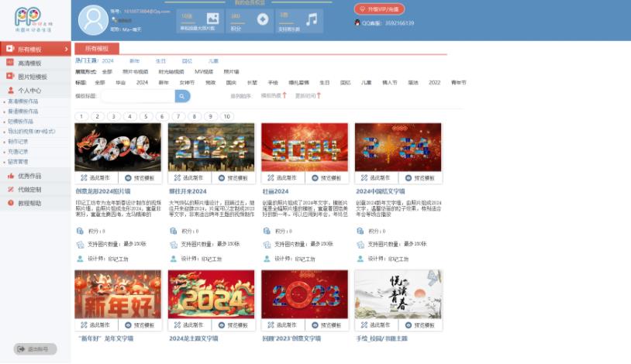This screenshot has width=631, height=364.
Task: Click the blue magnifier search button
Action: point(182,96)
